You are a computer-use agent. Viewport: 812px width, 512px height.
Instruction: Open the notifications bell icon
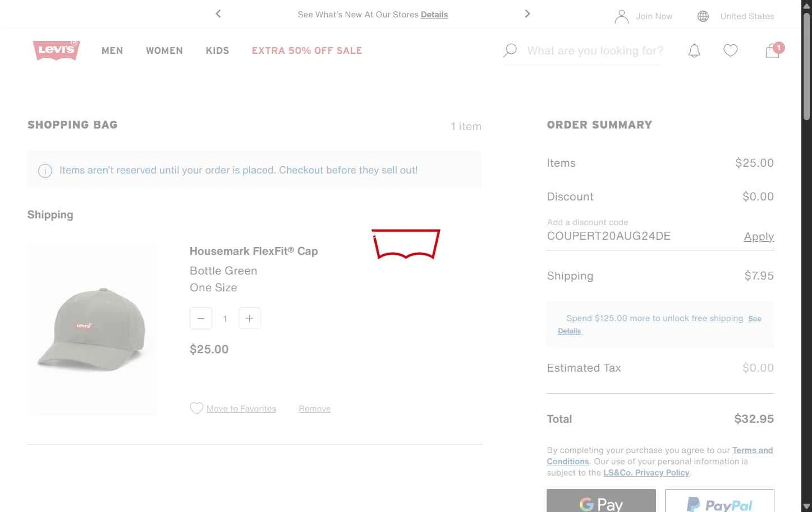(x=694, y=51)
